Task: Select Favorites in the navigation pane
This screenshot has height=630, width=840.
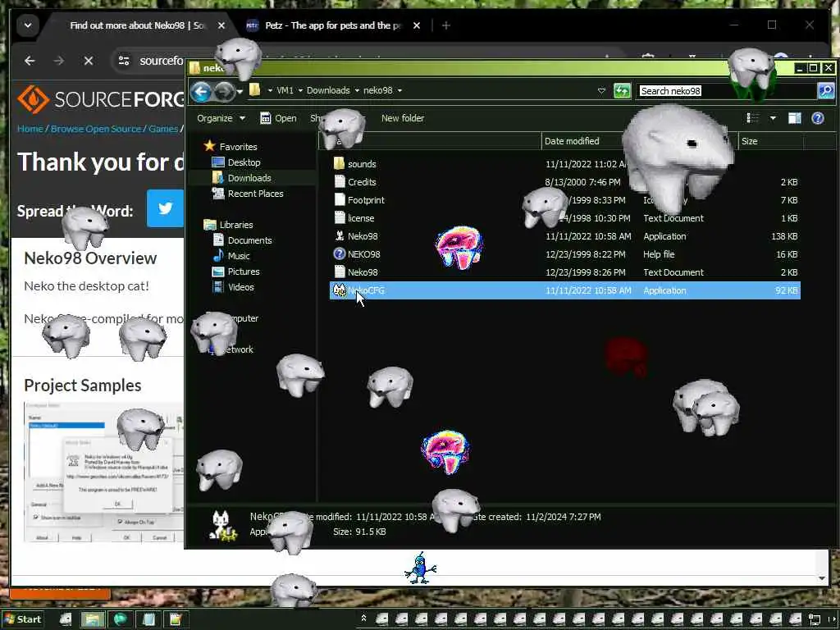Action: [x=231, y=147]
